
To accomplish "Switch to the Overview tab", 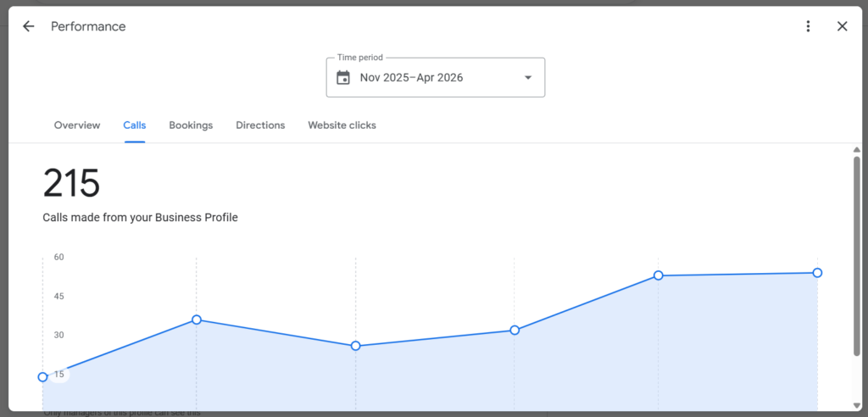I will click(x=77, y=125).
